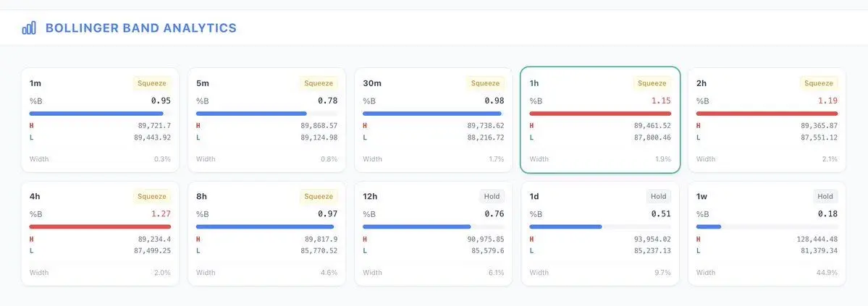The height and width of the screenshot is (306, 868).
Task: Click the 1d %B progress bar
Action: tap(600, 226)
